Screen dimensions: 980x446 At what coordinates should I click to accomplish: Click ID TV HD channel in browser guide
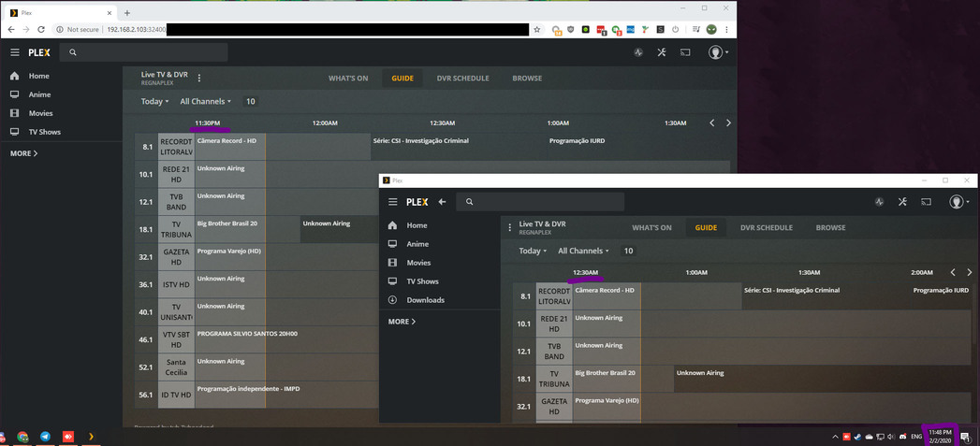coord(176,395)
